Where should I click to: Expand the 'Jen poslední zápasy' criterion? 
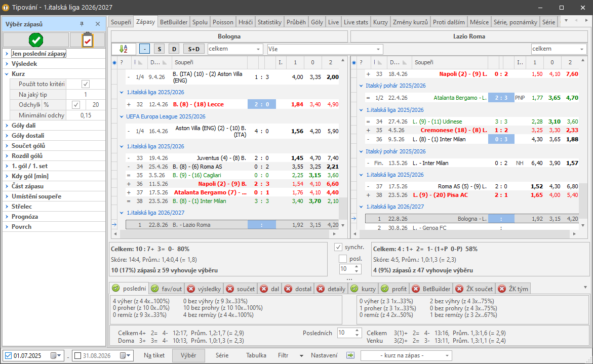[7, 54]
